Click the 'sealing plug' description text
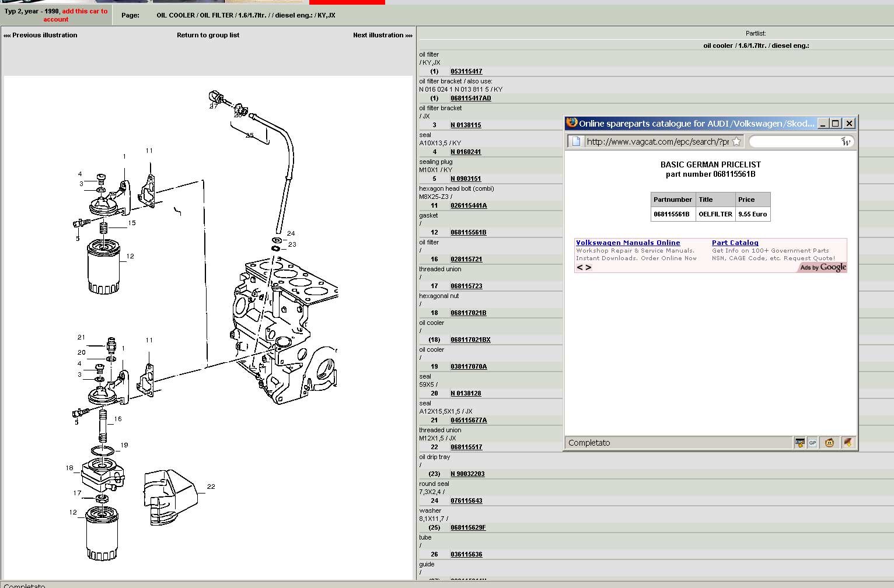 (x=436, y=162)
